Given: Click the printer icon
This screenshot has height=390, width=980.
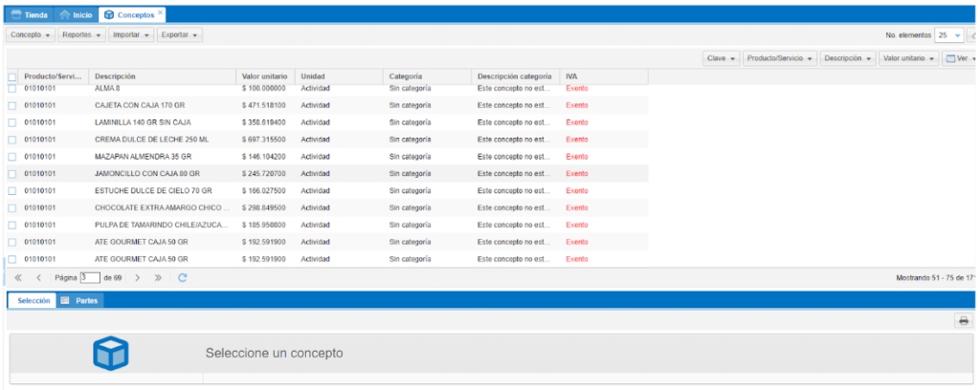Looking at the screenshot, I should [x=963, y=321].
